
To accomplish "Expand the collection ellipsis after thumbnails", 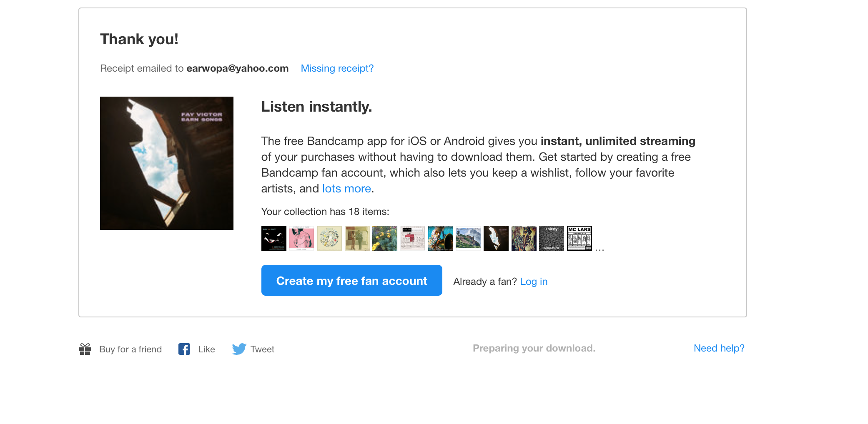I will (x=600, y=249).
